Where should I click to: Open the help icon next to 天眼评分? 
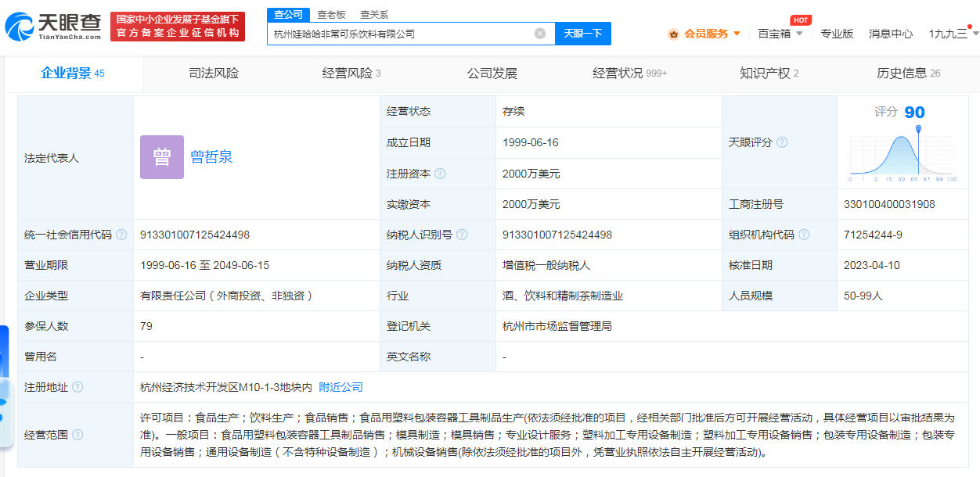(782, 142)
